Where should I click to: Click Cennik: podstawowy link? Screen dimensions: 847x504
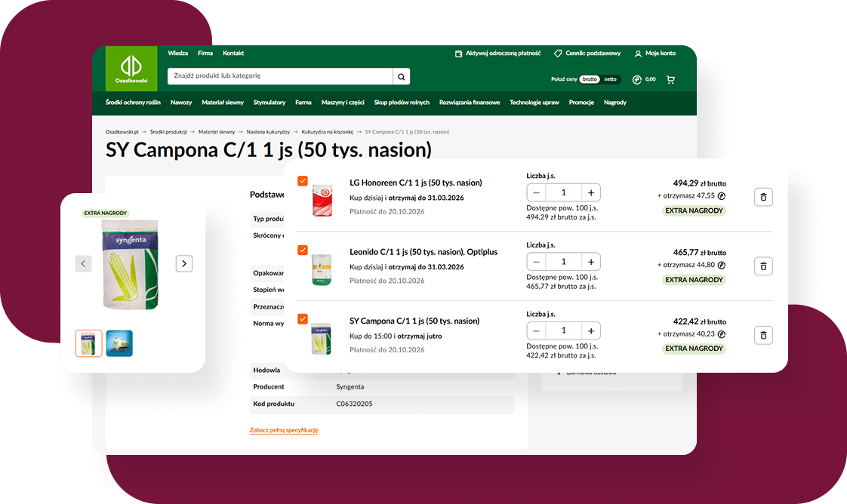tap(593, 54)
